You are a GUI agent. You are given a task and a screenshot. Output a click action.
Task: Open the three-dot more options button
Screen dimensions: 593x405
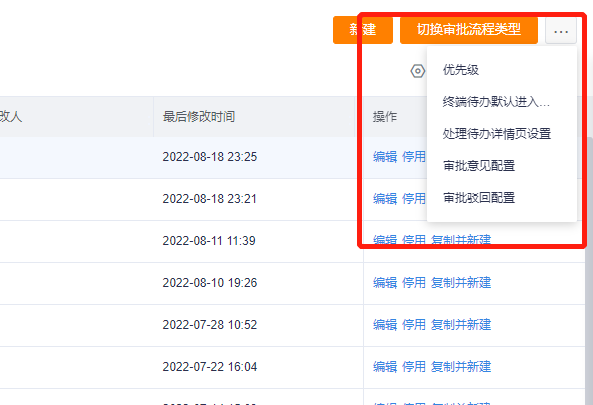(561, 30)
